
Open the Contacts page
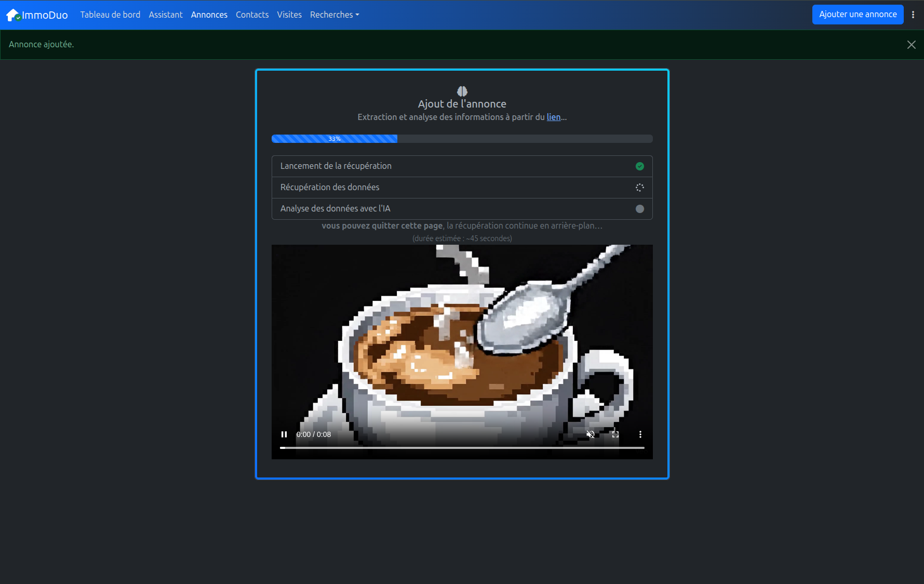click(x=252, y=15)
